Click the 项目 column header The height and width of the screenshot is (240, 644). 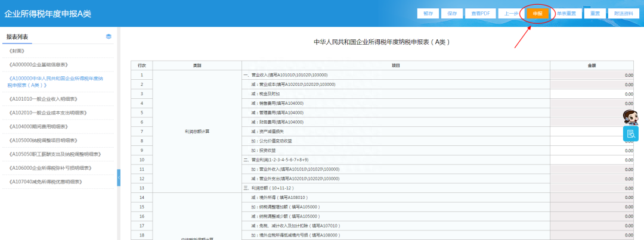click(x=396, y=66)
